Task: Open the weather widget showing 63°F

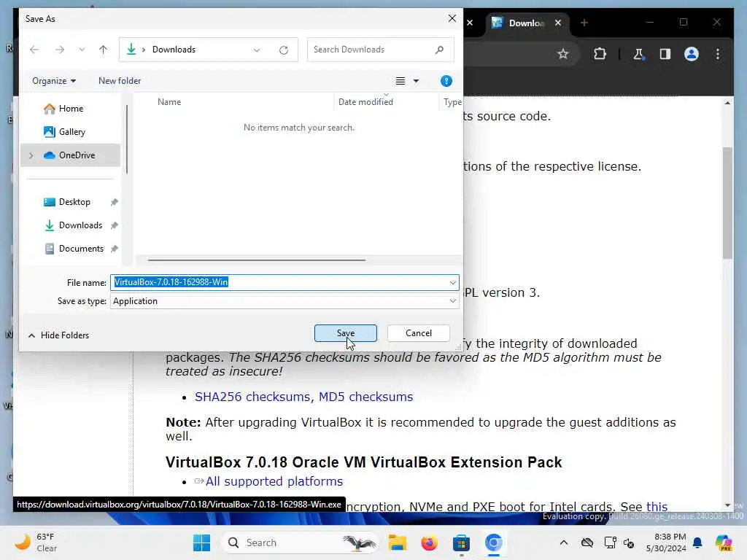Action: pos(36,542)
